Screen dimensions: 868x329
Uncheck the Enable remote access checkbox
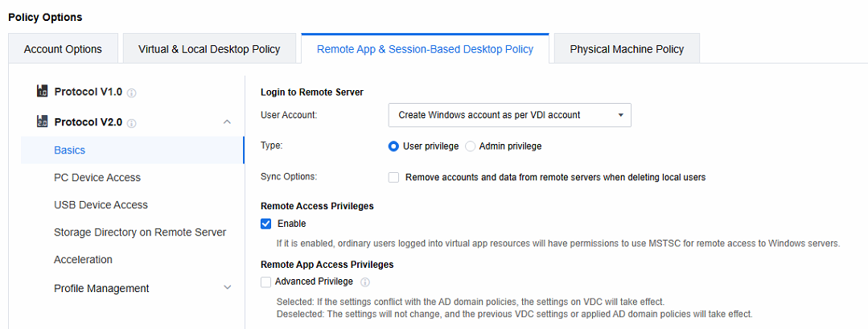click(266, 224)
